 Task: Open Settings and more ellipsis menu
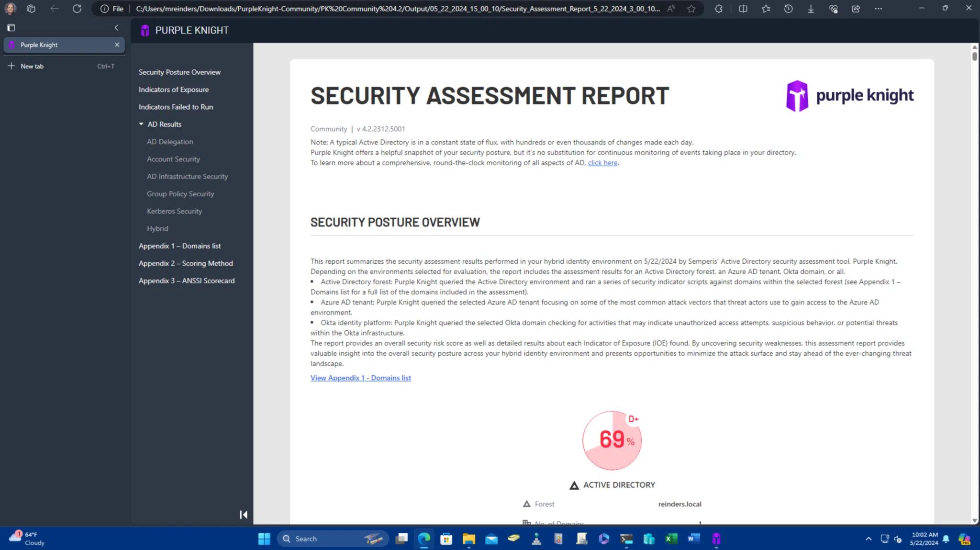[x=878, y=9]
